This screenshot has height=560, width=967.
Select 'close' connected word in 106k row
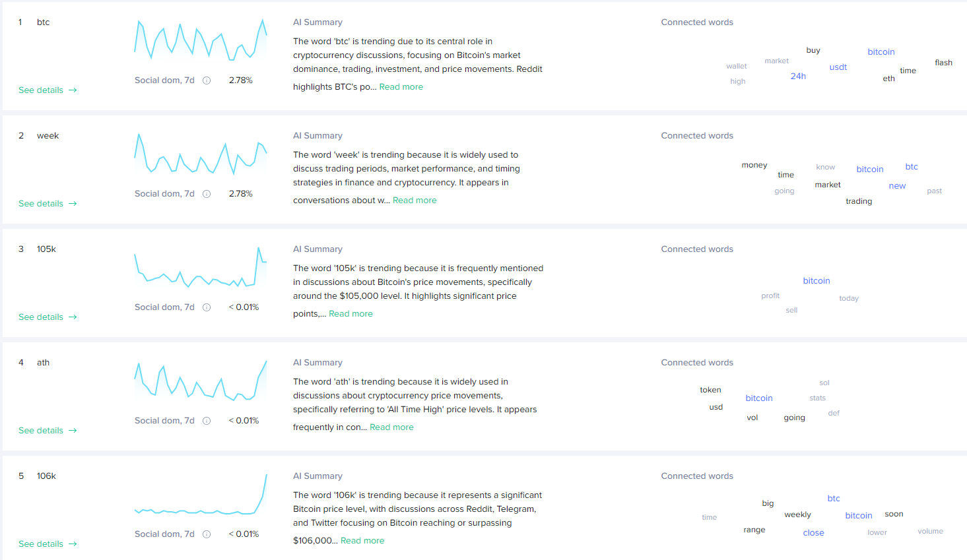(x=813, y=533)
